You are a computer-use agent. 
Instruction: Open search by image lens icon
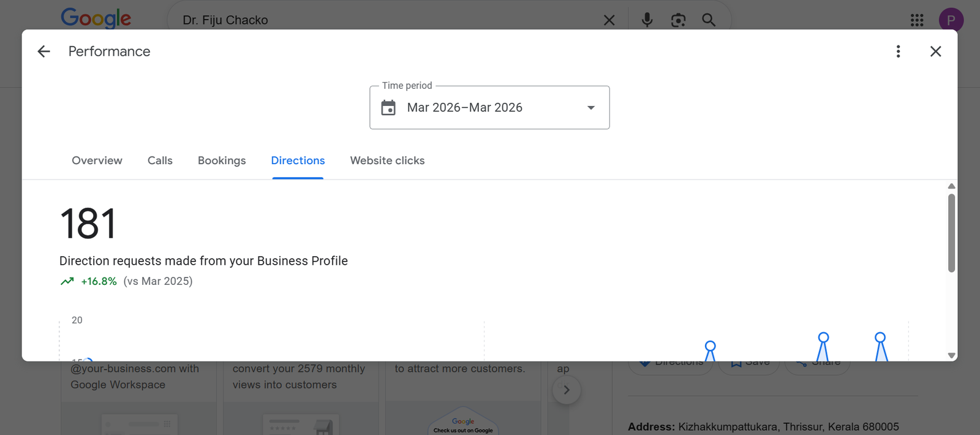[678, 20]
